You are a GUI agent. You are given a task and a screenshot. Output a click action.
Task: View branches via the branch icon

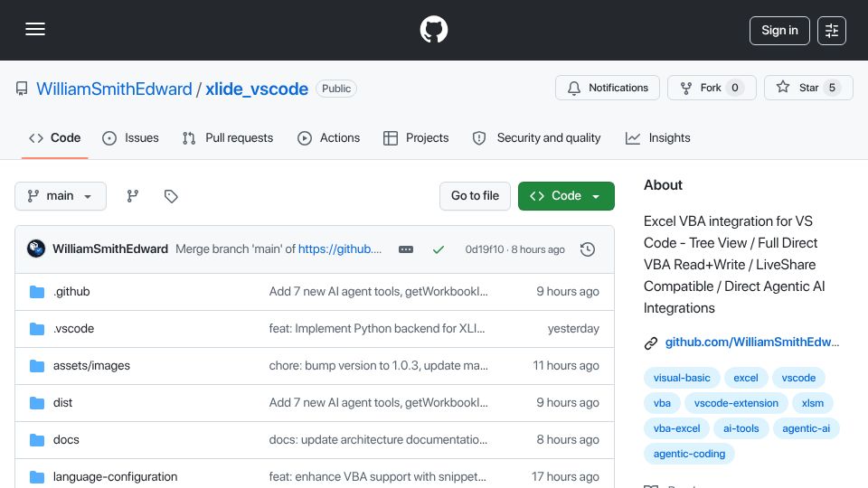click(x=132, y=196)
